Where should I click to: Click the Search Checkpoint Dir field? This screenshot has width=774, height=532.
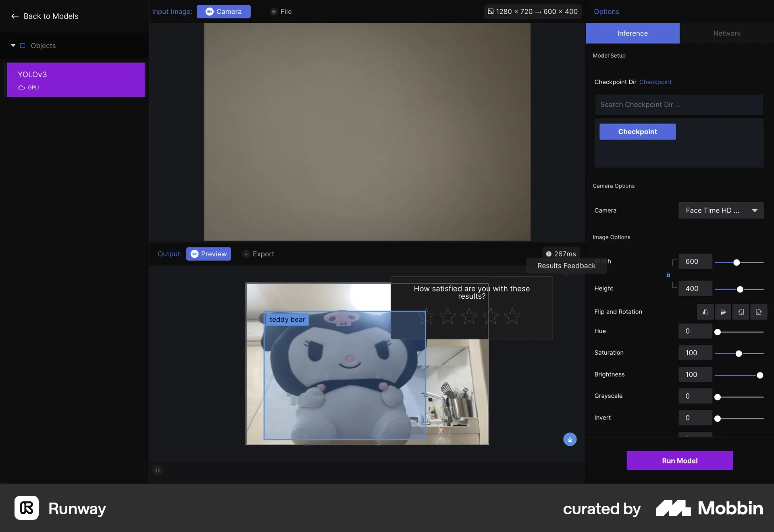tap(678, 105)
